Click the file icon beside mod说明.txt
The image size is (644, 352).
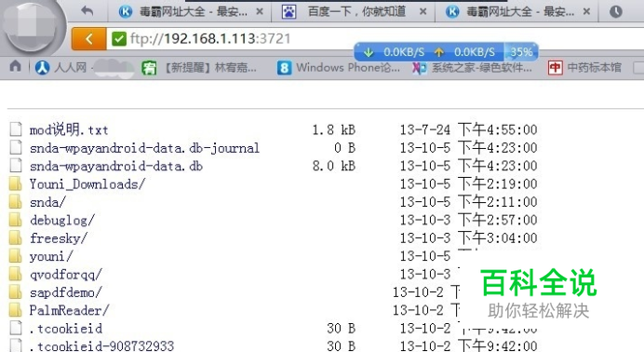[x=16, y=129]
